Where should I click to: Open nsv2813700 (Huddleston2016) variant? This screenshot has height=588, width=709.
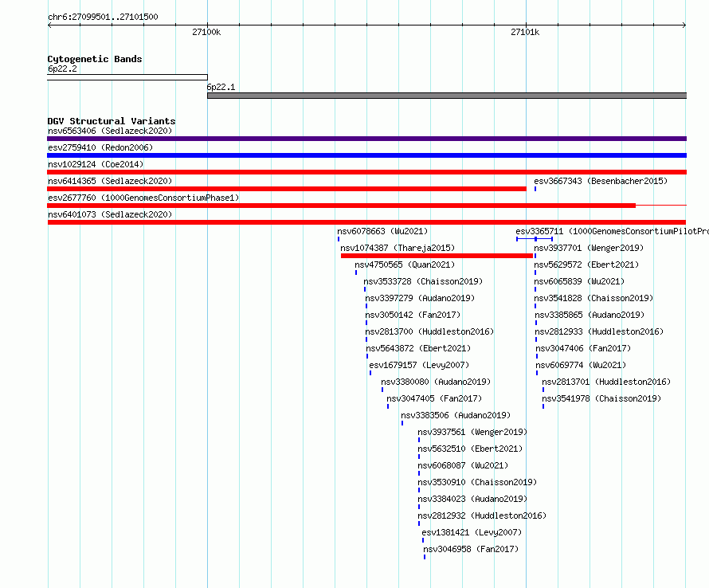(x=429, y=331)
